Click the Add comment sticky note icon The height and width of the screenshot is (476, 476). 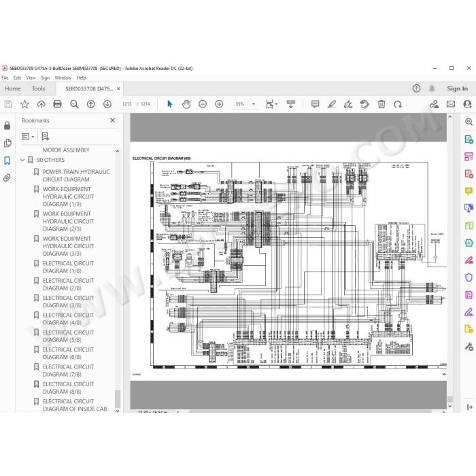point(315,104)
